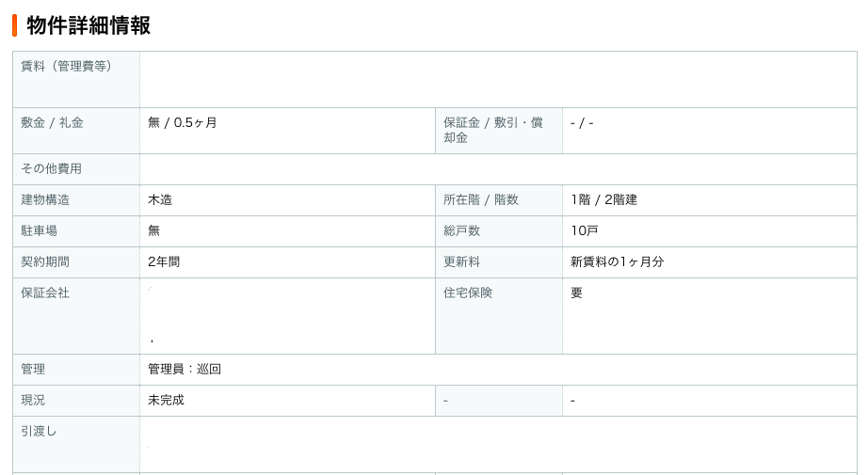Screen dimensions: 868x475
Task: Click the 契約期間 label
Action: (45, 261)
